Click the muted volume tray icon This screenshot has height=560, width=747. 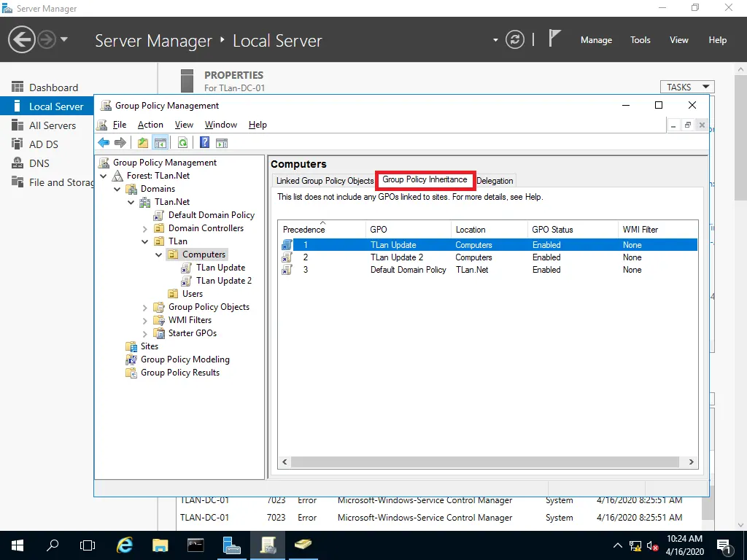pyautogui.click(x=653, y=545)
